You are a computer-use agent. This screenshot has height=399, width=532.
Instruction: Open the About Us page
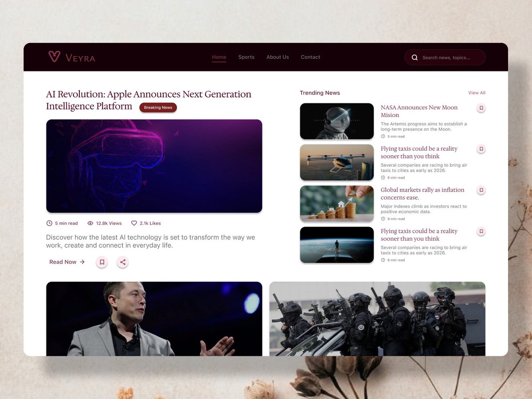click(278, 57)
